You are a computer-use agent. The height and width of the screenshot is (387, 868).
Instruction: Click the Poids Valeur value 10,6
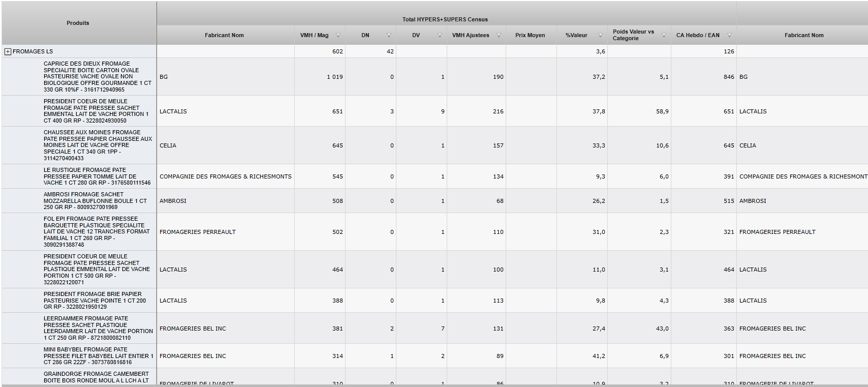(662, 145)
